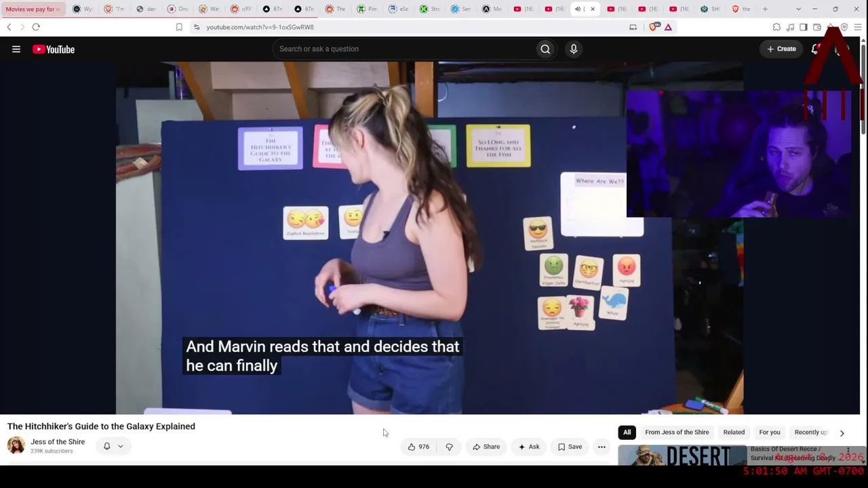Go back in browser history
Screen dimensions: 868x488
(9, 27)
